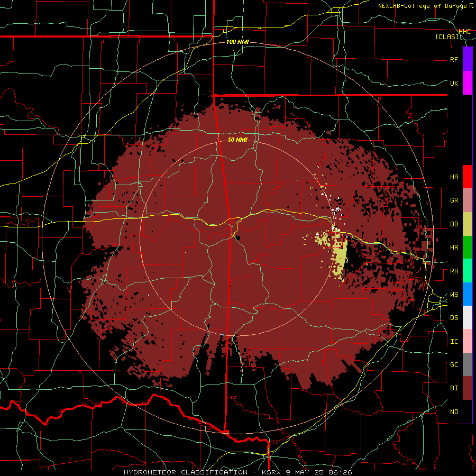Image resolution: width=476 pixels, height=476 pixels.
Task: Click the BD yellow legend swatch
Action: [467, 224]
